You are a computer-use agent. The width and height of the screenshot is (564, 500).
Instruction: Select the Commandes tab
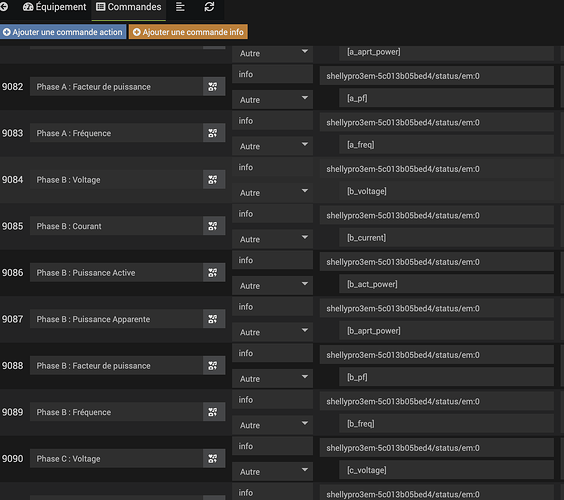click(129, 7)
